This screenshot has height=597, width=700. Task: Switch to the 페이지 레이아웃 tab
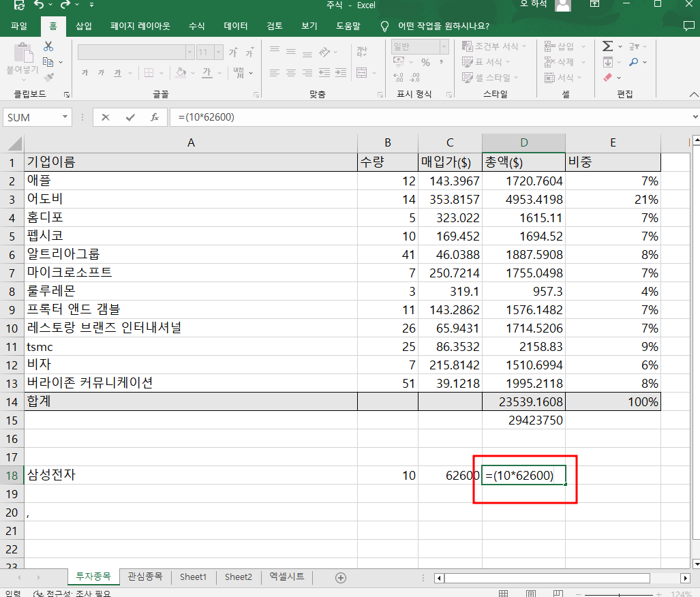[x=140, y=26]
